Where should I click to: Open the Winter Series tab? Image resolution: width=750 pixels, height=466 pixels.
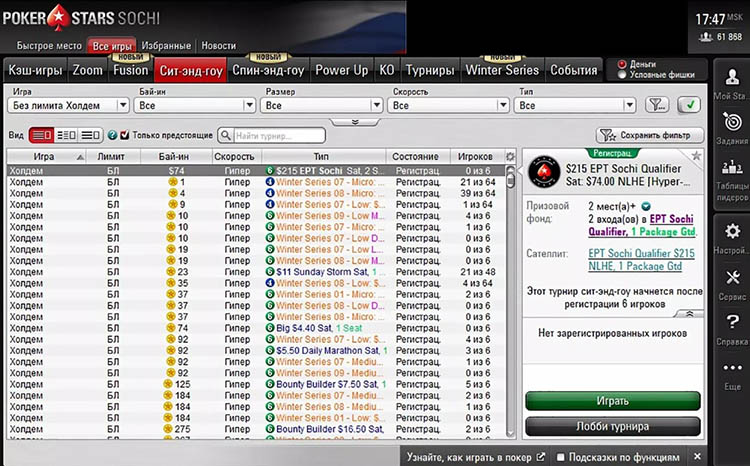click(502, 70)
